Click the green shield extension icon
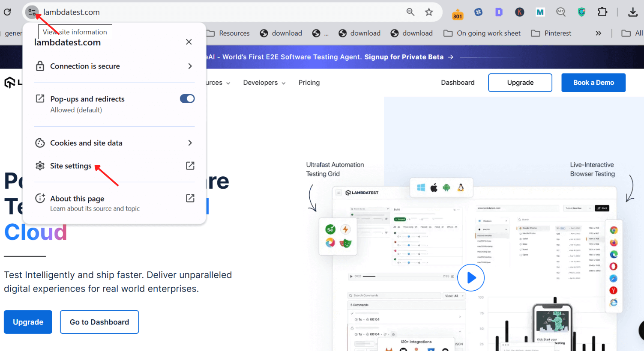644x351 pixels. coord(581,12)
